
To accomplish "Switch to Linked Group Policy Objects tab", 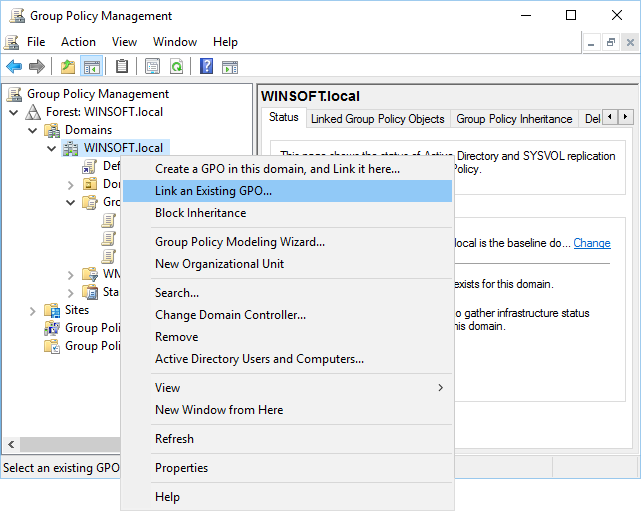I will tap(378, 119).
